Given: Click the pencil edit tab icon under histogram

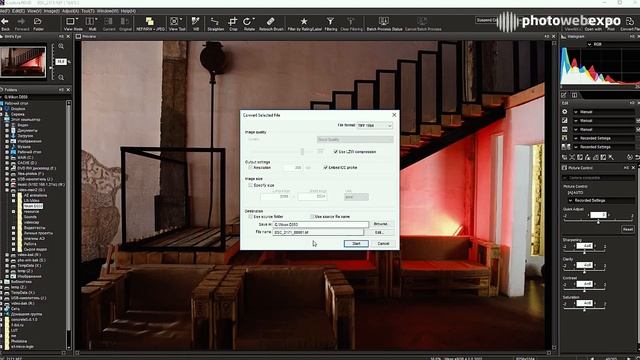Looking at the screenshot, I should (x=564, y=95).
